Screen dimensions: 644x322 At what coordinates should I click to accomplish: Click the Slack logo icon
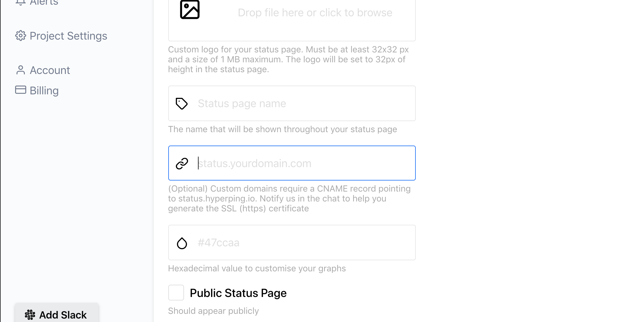point(30,315)
